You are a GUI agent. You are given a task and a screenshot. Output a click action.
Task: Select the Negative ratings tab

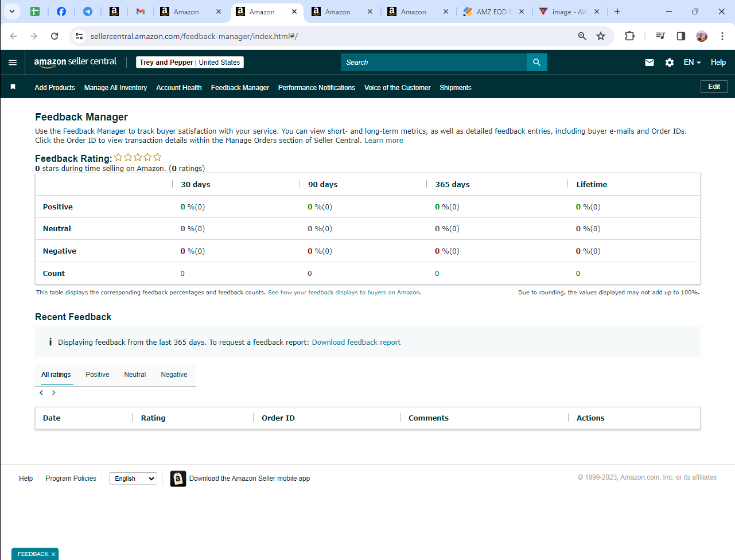point(174,375)
